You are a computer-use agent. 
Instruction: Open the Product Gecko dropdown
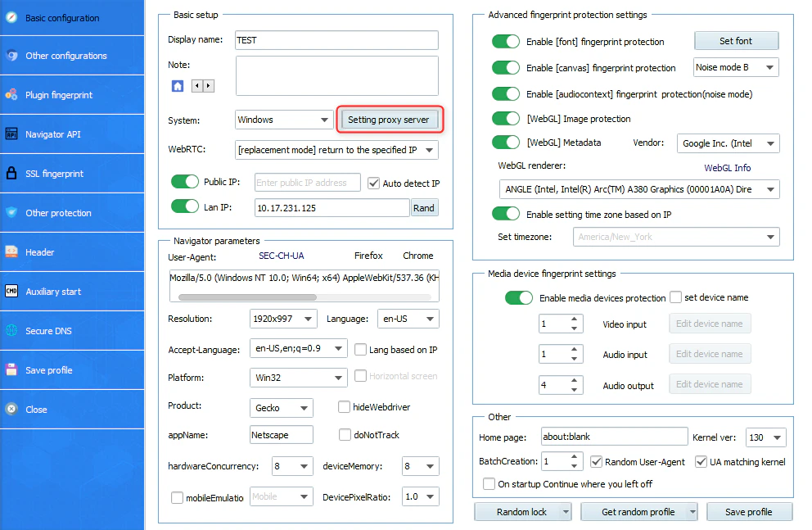[x=282, y=408]
